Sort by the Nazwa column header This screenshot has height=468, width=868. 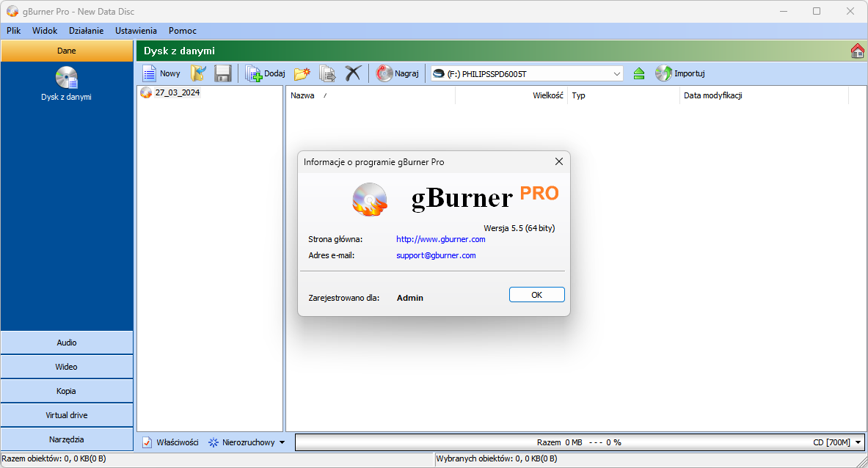tap(371, 95)
